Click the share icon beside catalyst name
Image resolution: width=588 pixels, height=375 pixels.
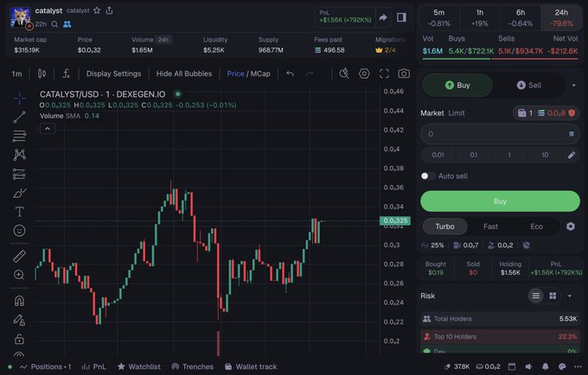coord(109,10)
